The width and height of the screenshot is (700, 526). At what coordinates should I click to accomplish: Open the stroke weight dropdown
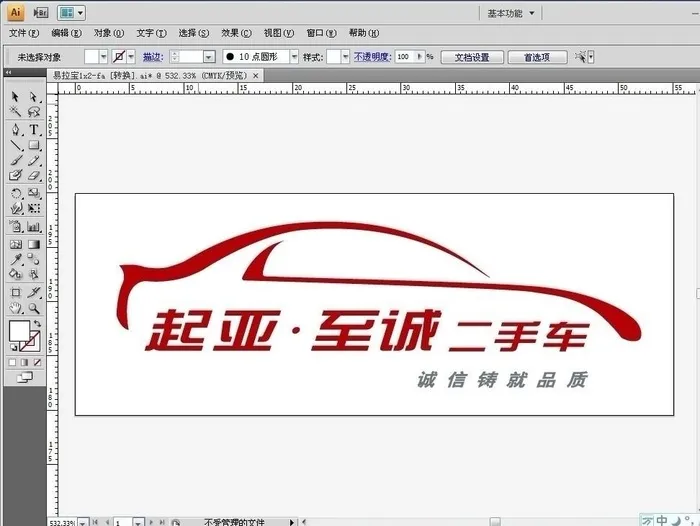(209, 57)
